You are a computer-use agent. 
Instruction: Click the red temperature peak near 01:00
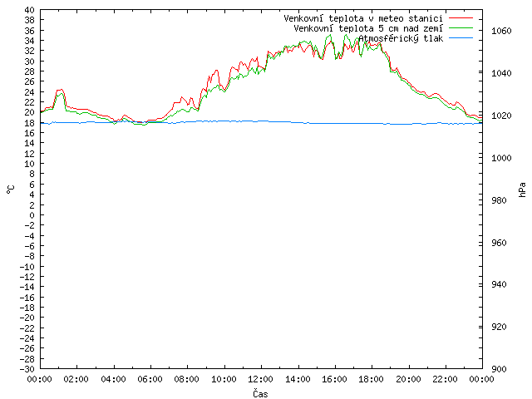(60, 90)
